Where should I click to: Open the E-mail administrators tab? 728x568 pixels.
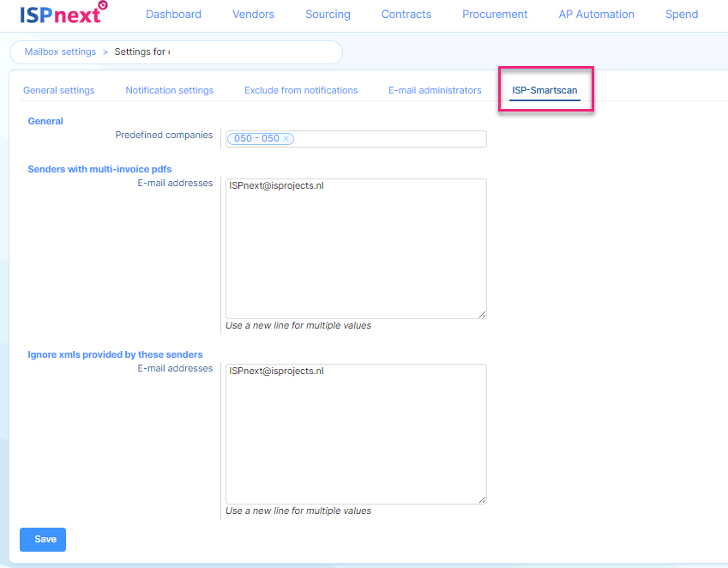[435, 90]
